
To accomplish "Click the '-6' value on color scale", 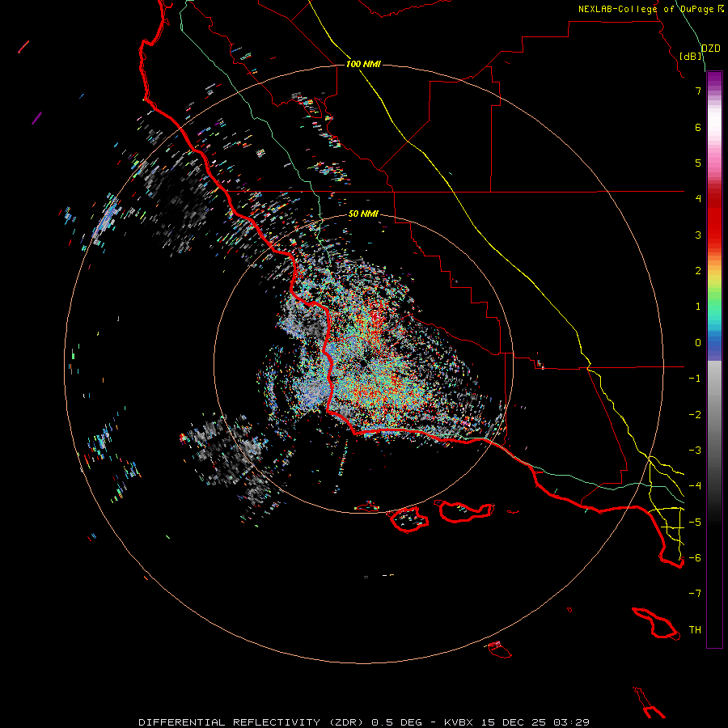I will [695, 558].
